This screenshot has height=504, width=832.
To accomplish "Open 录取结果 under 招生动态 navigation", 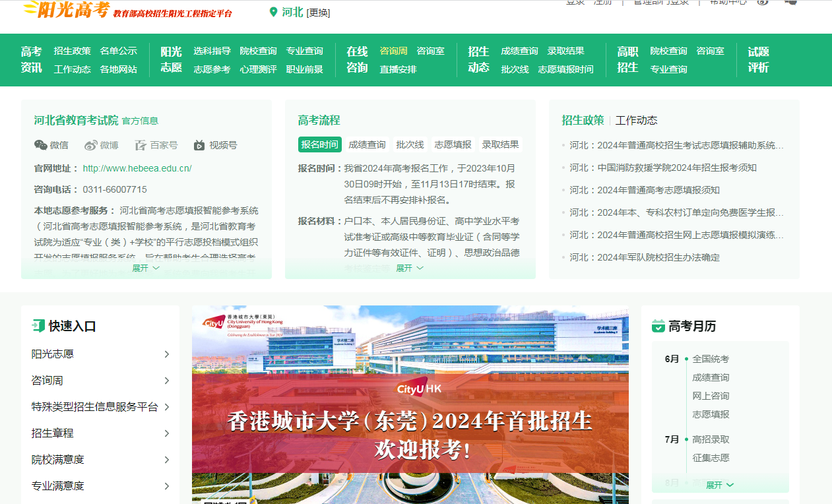I will 566,51.
